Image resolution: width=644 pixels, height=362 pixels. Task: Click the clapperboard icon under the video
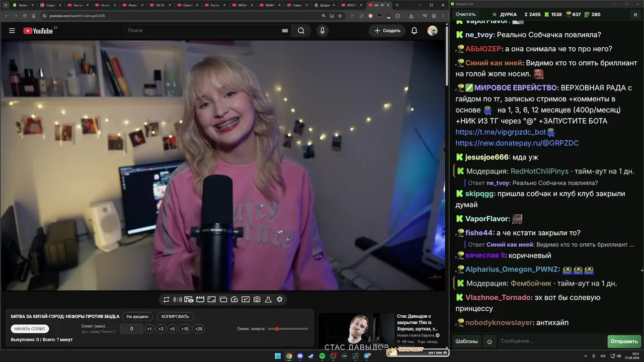coord(200,300)
